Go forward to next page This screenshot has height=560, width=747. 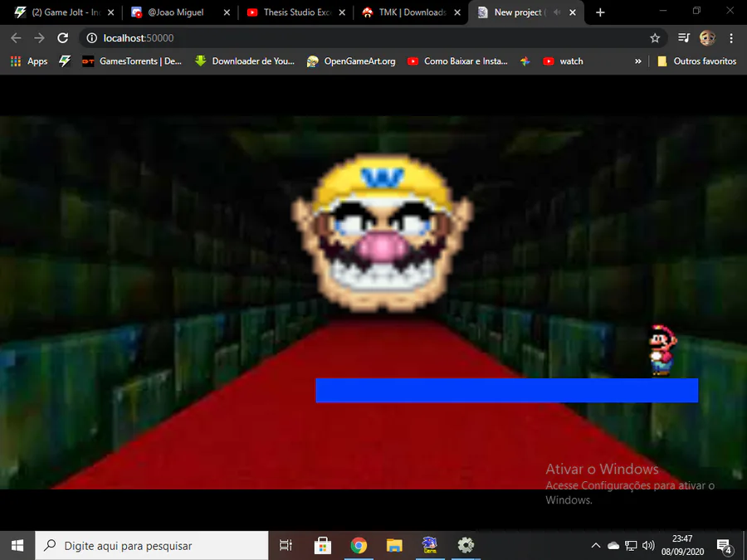point(40,38)
